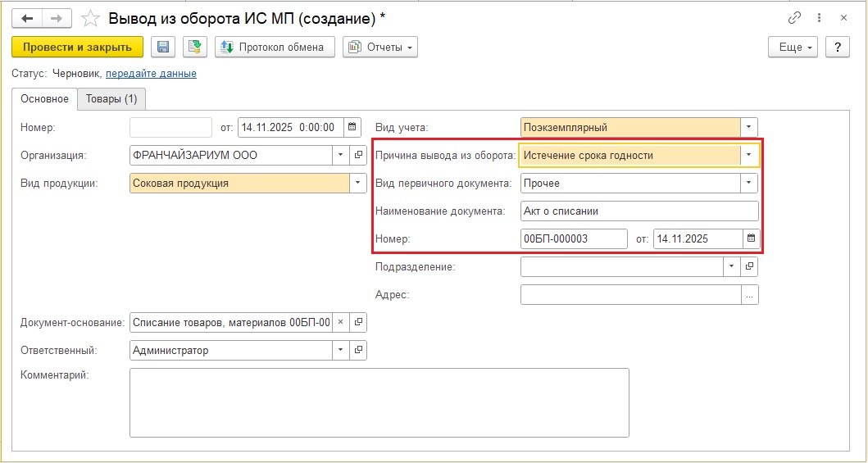The height and width of the screenshot is (463, 868).
Task: Expand the Причина вывода из оборота dropdown
Action: point(749,156)
